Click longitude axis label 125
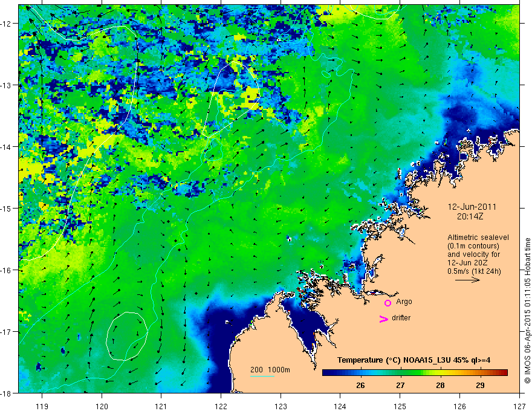Viewport: 532px width, 411px height. click(x=400, y=406)
